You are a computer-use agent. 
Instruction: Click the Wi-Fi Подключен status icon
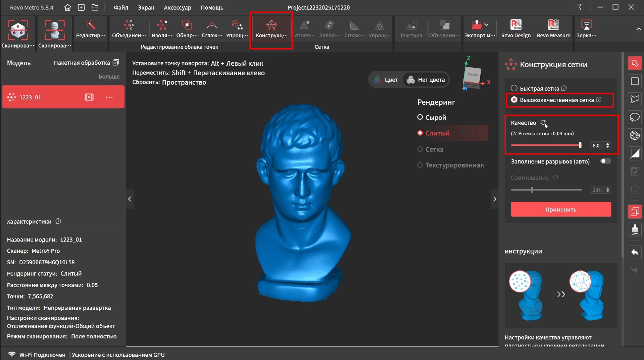pos(12,354)
